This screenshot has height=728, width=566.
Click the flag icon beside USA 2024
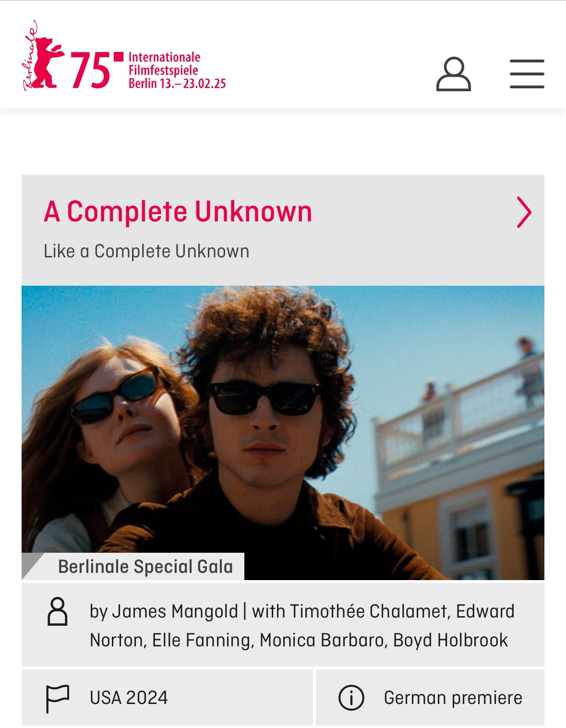tap(58, 698)
